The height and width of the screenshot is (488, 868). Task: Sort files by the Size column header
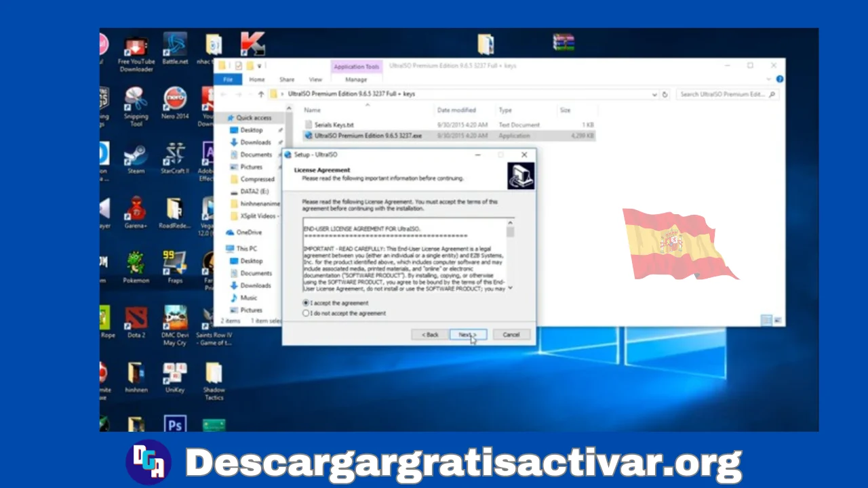pyautogui.click(x=566, y=110)
